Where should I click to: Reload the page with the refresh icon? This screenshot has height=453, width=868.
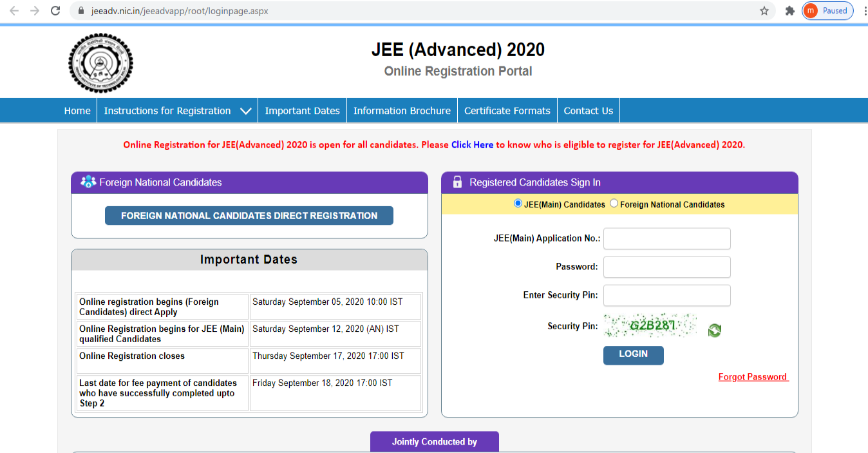(55, 11)
